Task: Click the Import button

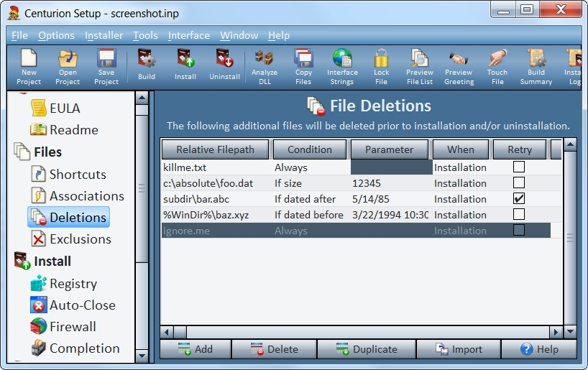Action: point(459,349)
